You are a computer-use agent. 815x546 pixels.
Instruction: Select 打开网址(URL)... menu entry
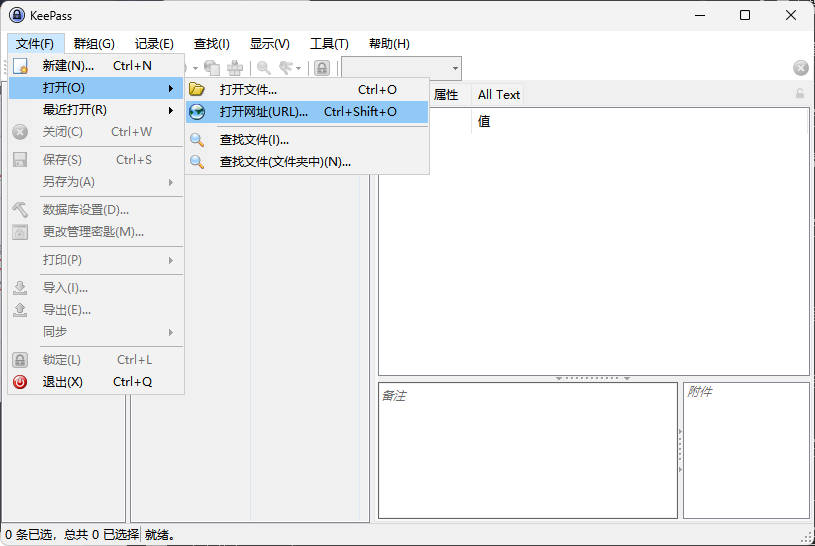tap(264, 112)
